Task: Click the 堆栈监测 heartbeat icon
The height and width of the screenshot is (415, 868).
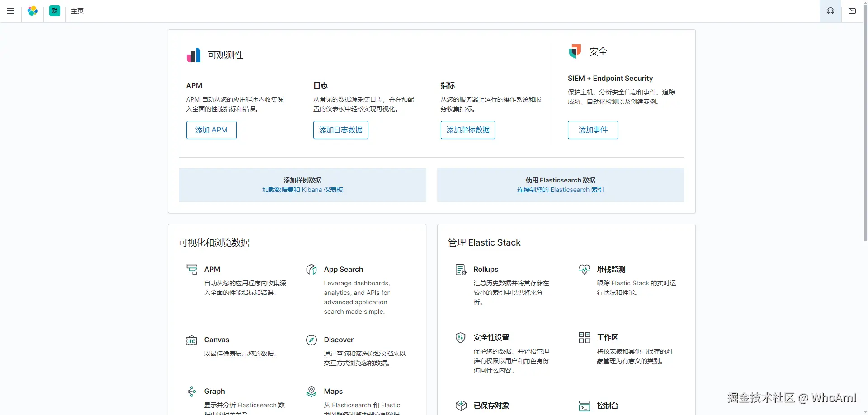Action: tap(585, 270)
